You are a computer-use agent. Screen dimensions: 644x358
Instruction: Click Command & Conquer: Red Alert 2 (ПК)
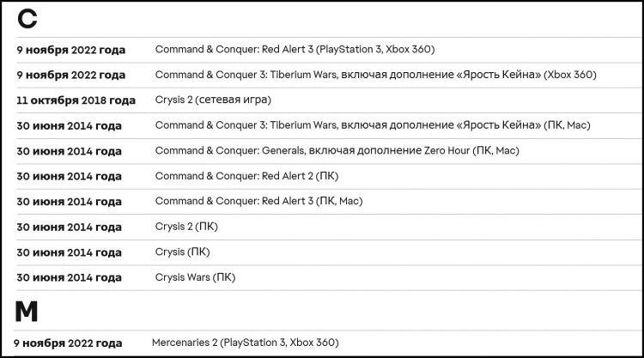click(246, 176)
